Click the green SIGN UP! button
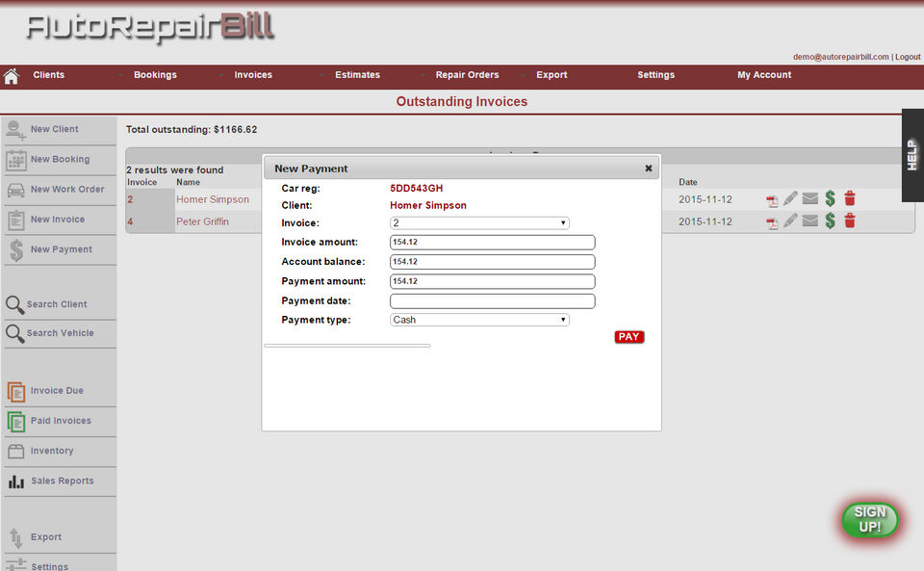This screenshot has height=571, width=924. (870, 520)
